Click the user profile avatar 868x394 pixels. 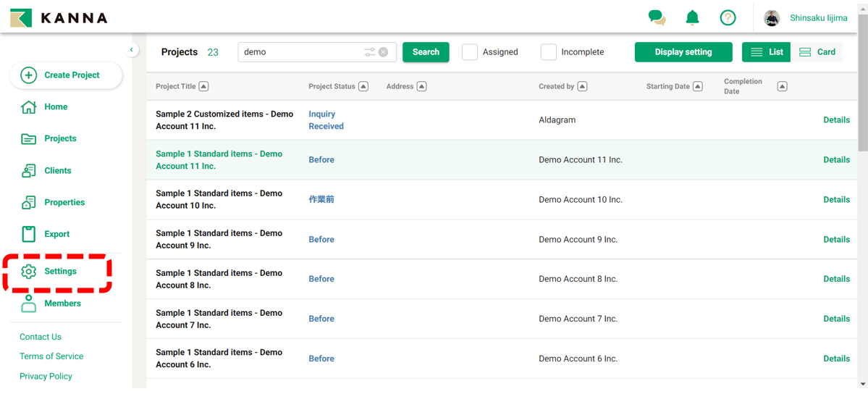tap(772, 17)
